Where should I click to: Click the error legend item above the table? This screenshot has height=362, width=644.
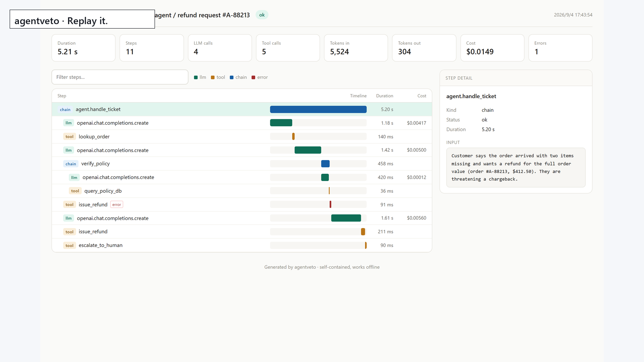pos(260,77)
